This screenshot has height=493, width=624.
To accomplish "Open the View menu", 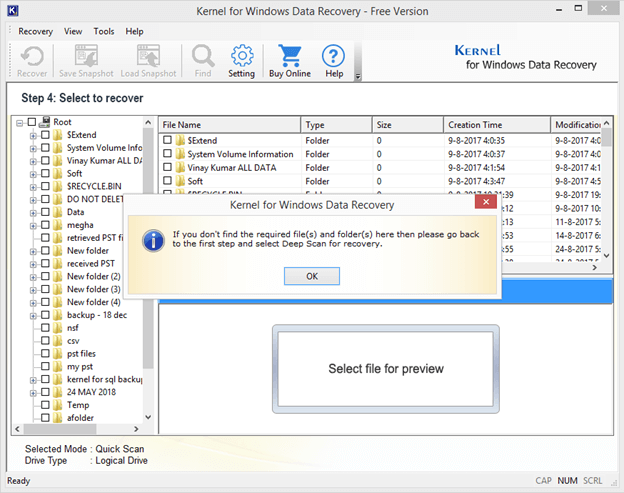I will (x=73, y=31).
